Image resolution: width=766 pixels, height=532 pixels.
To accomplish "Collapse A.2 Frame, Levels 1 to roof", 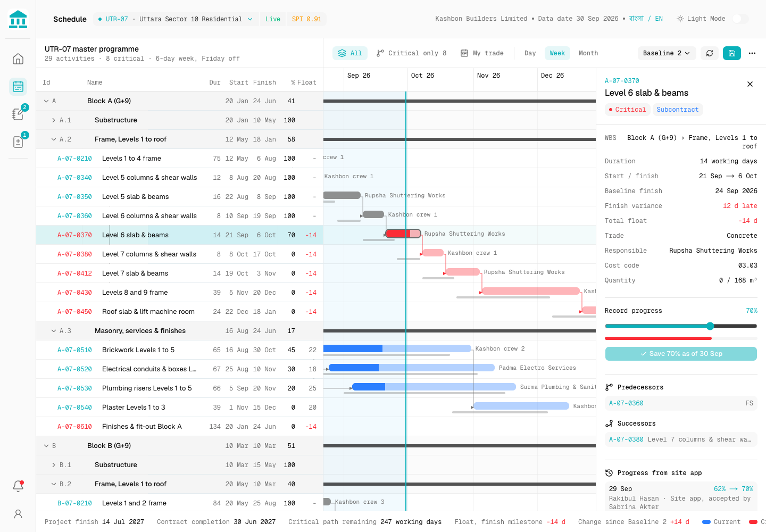I will [54, 139].
